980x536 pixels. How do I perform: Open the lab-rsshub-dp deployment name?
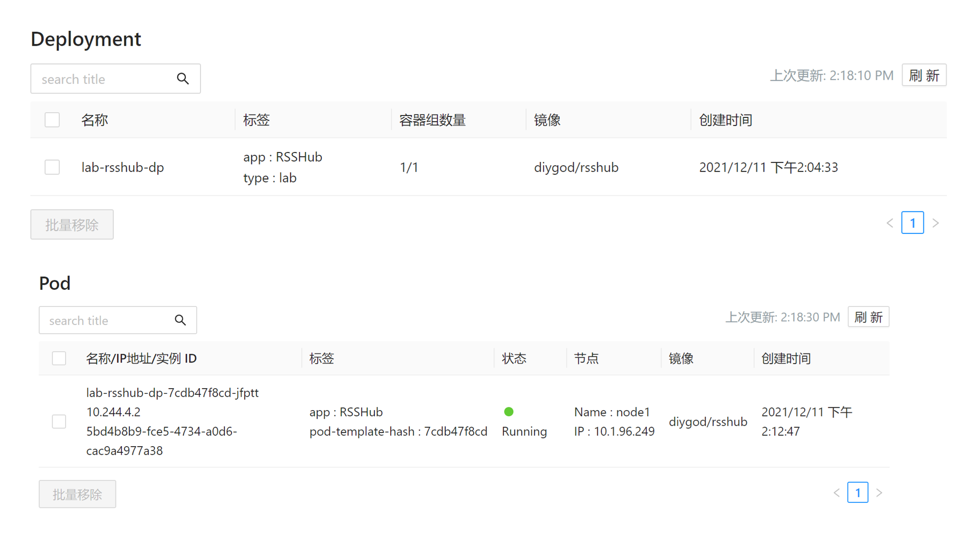[123, 167]
